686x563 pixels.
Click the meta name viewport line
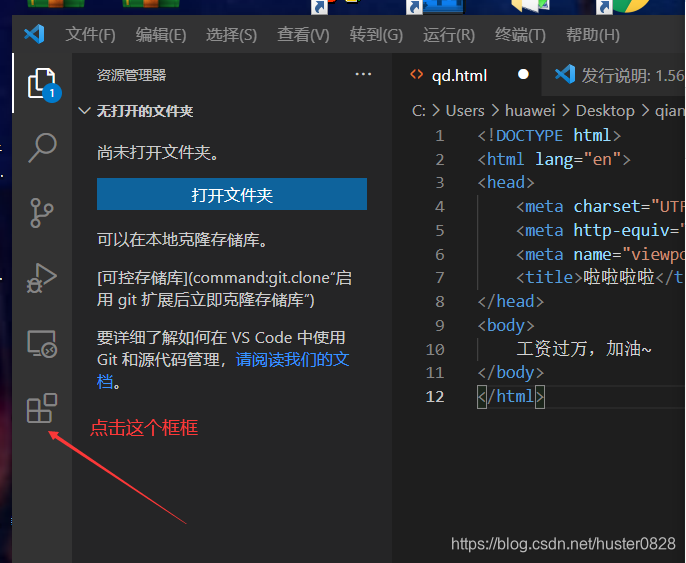[x=600, y=254]
